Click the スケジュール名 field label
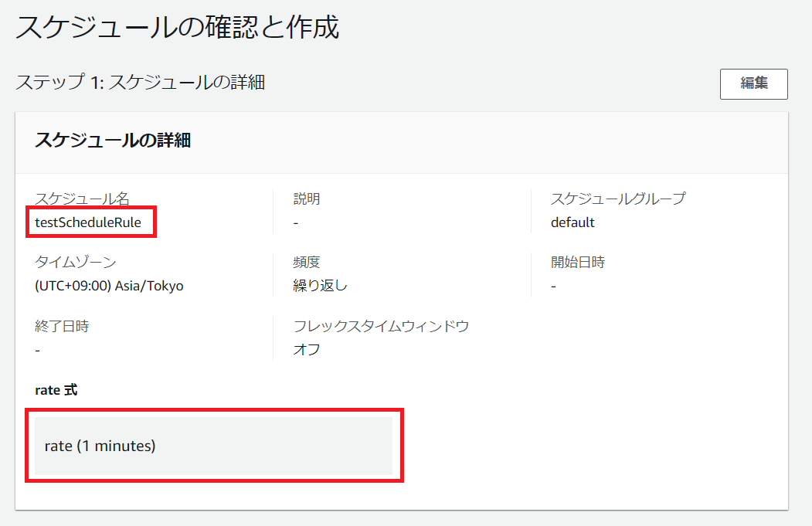 tap(82, 199)
